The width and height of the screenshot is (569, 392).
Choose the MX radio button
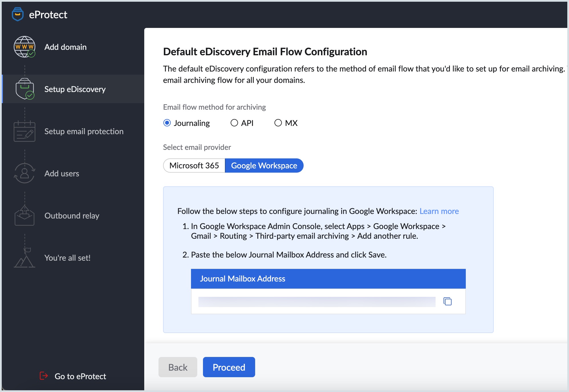click(278, 123)
